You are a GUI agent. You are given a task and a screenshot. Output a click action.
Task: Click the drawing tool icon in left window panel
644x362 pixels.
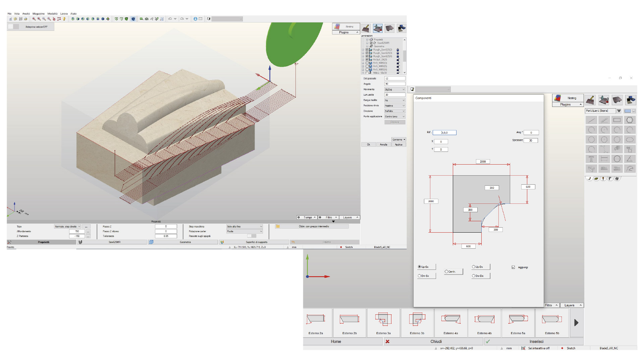pyautogui.click(x=366, y=28)
